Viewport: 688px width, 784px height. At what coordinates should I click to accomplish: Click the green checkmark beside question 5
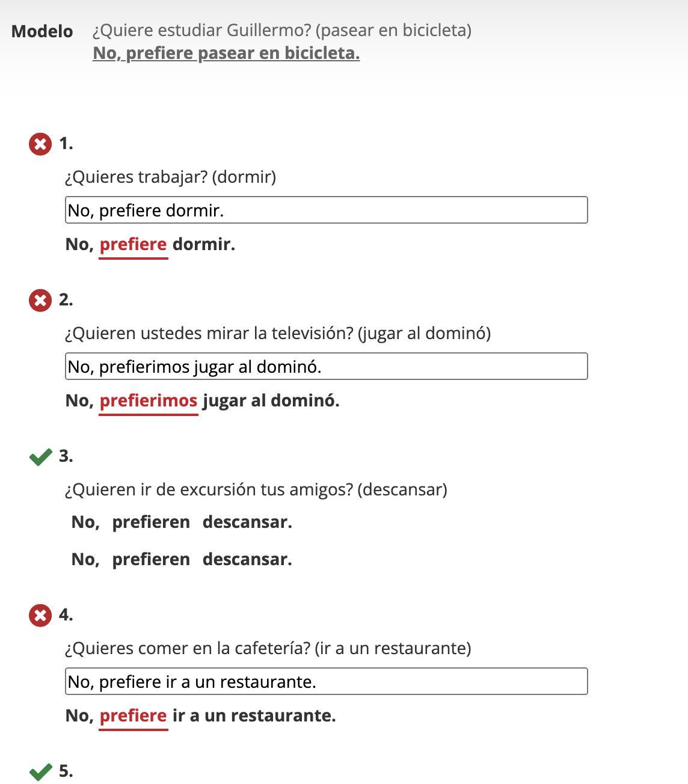click(40, 771)
